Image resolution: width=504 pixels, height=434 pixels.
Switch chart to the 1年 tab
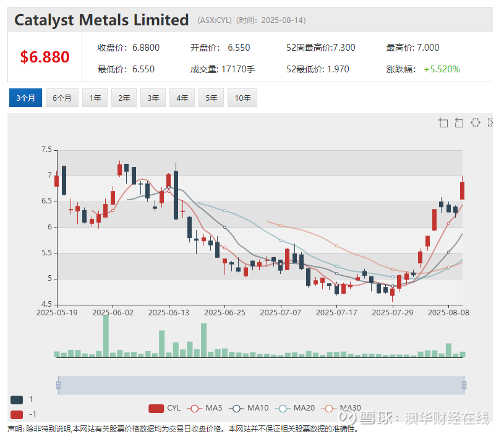click(x=95, y=98)
